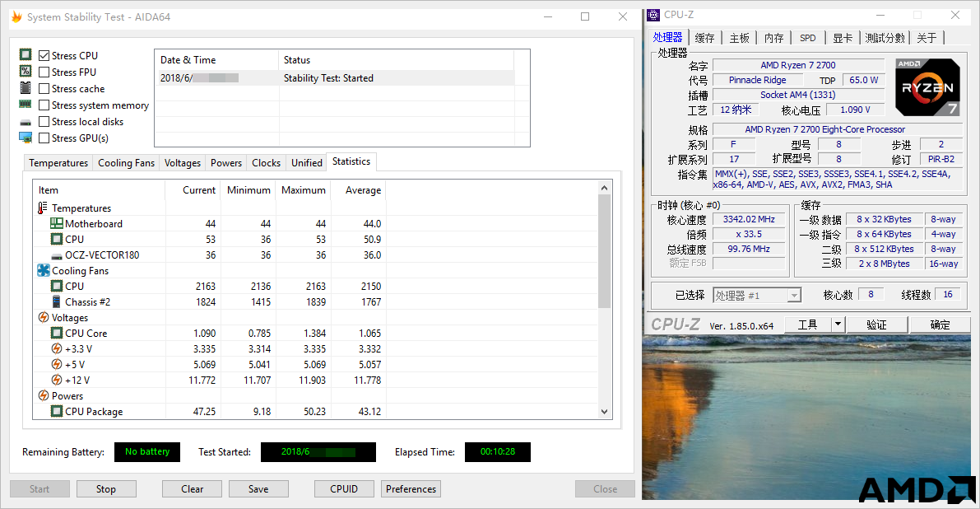Click the CPU-Z 确定 button
This screenshot has height=509, width=980.
tap(940, 325)
